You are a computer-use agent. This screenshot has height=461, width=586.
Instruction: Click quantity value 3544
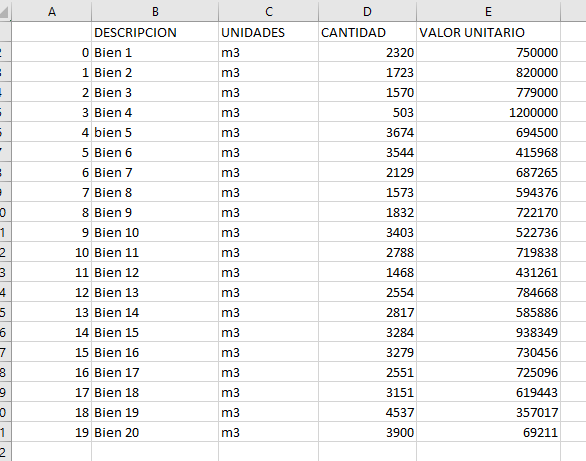point(367,152)
